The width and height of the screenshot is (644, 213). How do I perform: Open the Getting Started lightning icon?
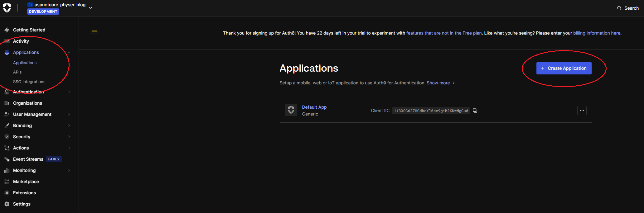[7, 30]
